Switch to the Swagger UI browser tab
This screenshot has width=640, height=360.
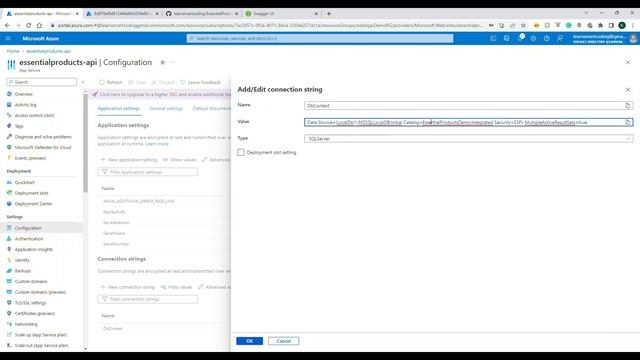(281, 13)
